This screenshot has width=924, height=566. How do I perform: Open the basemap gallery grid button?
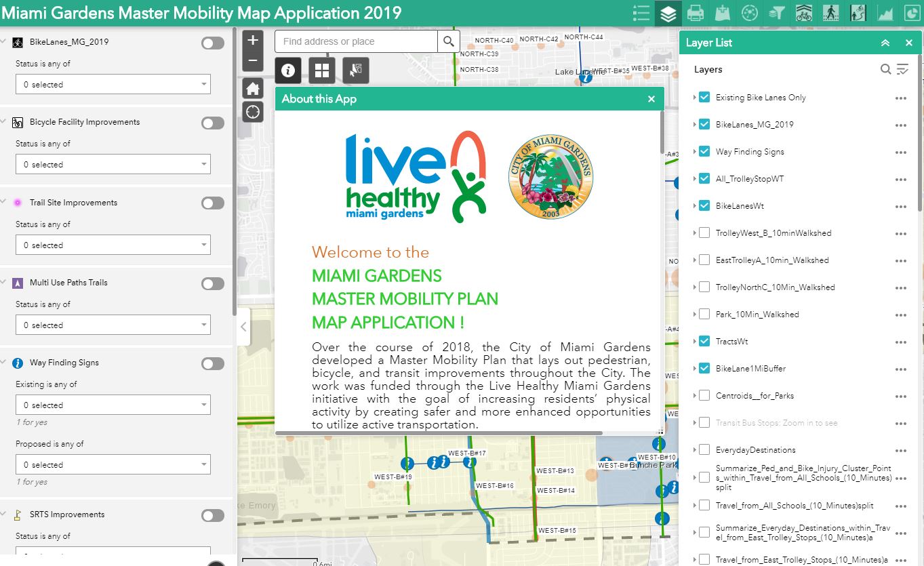322,70
